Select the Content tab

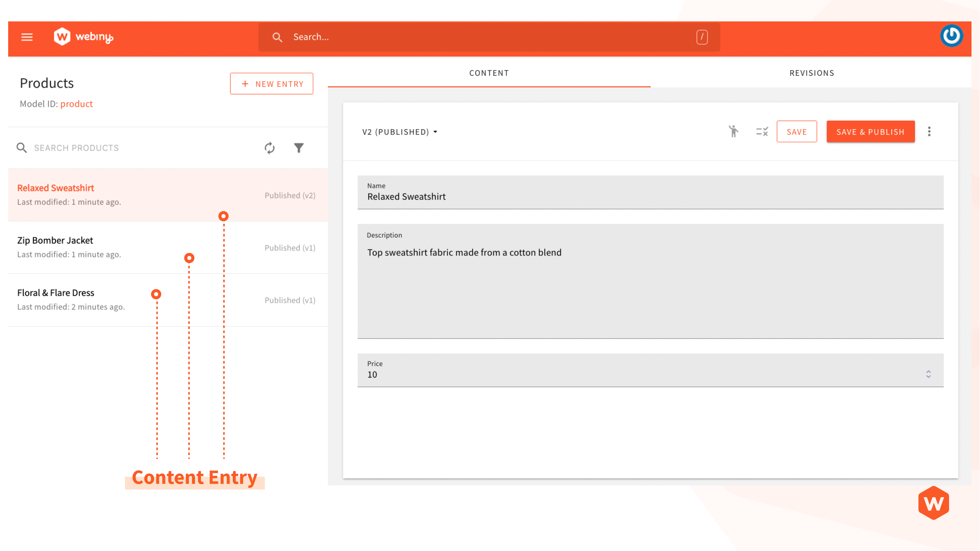(489, 73)
